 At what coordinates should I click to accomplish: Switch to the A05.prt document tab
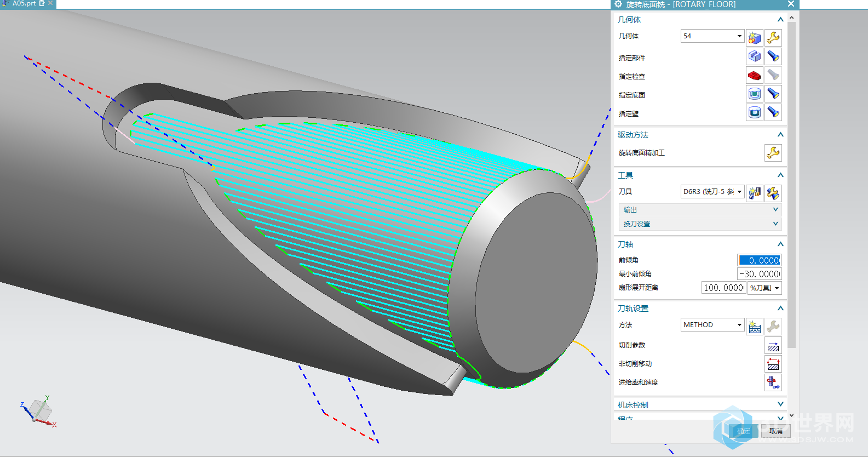tap(24, 4)
